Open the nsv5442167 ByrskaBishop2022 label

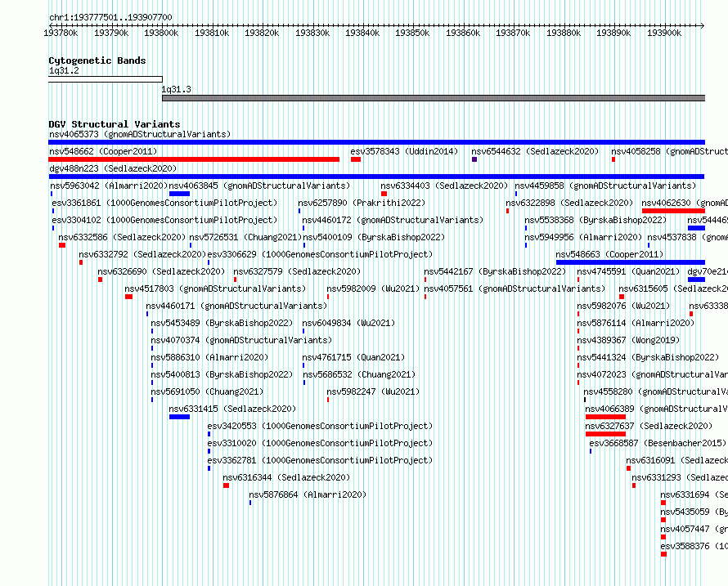click(x=495, y=271)
